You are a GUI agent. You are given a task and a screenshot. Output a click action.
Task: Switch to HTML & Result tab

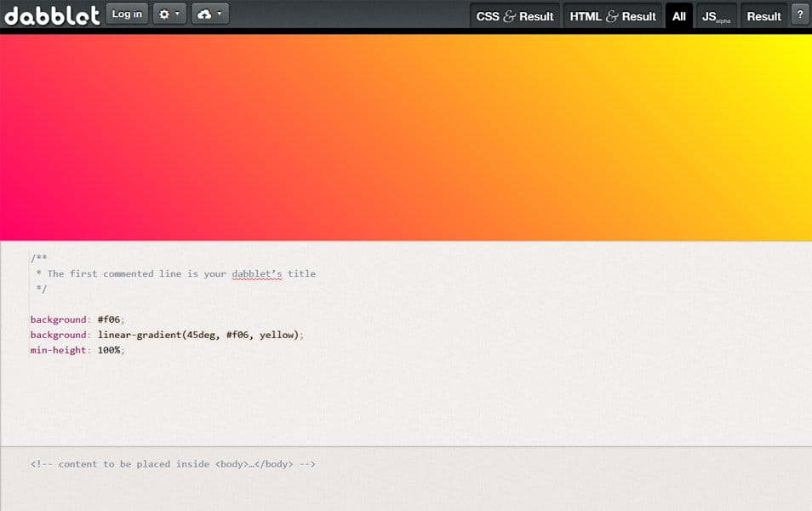(613, 16)
